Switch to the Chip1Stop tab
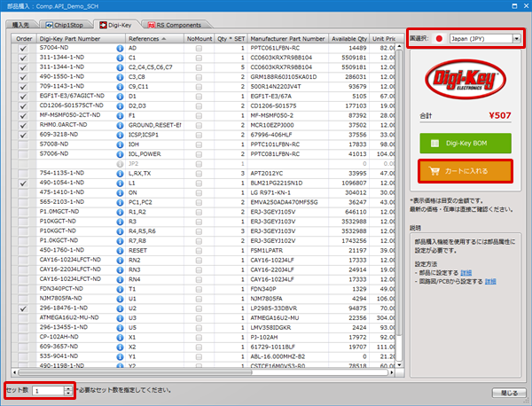The height and width of the screenshot is (406, 532). coord(66,25)
